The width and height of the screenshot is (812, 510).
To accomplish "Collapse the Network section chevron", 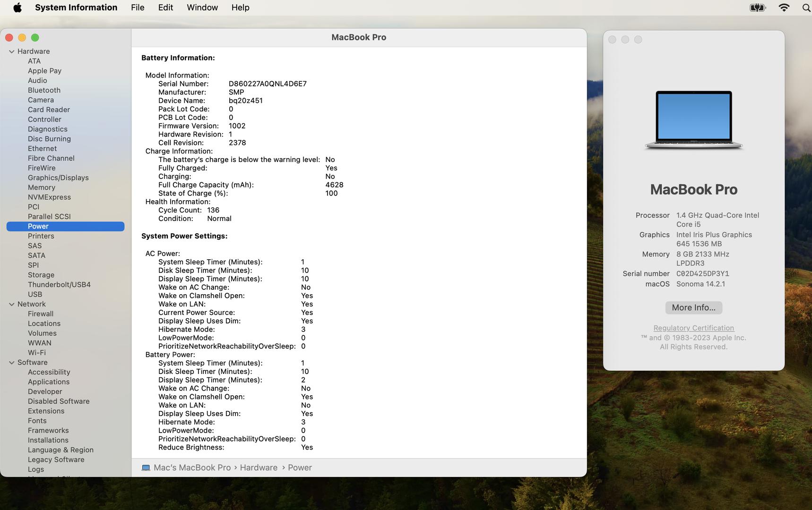I will tap(11, 304).
